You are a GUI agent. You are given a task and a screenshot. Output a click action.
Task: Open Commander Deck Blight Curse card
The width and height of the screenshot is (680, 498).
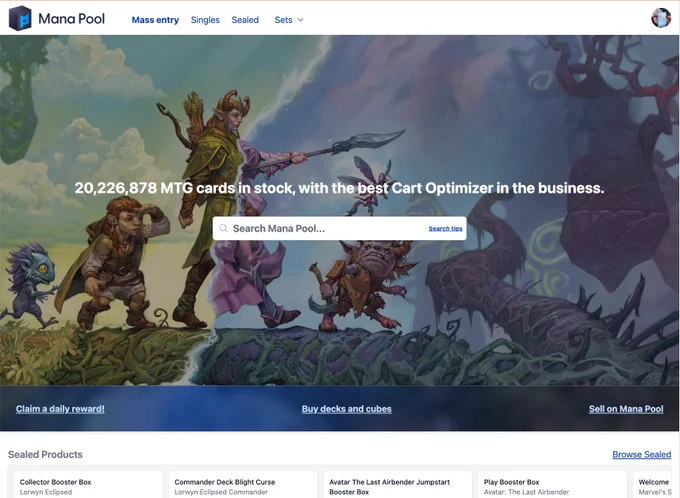coord(243,485)
